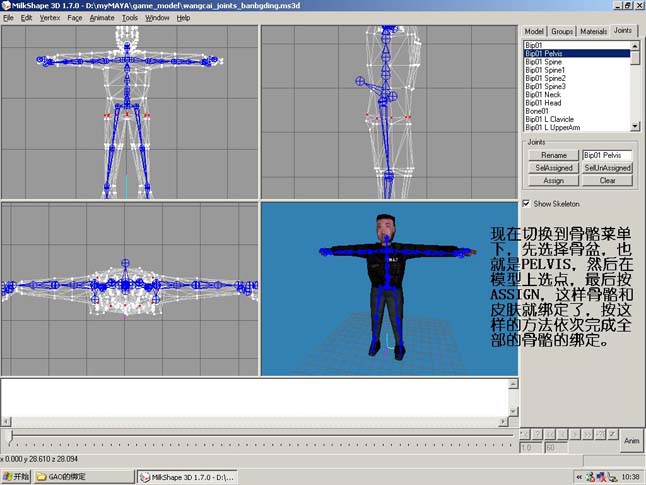Click the double-arrow fast forward icon
The image size is (646, 485).
[x=587, y=434]
